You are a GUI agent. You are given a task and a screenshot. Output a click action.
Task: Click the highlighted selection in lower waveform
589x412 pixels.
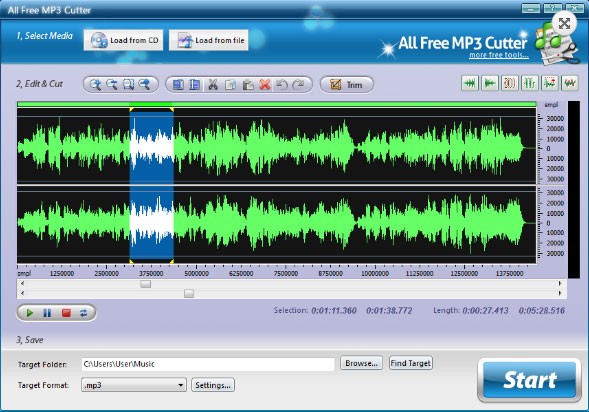[x=152, y=223]
